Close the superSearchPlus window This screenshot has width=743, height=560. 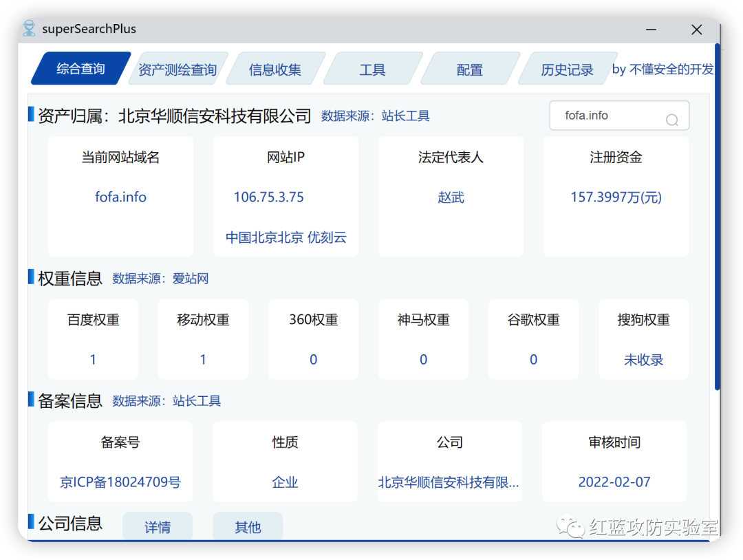tap(696, 30)
